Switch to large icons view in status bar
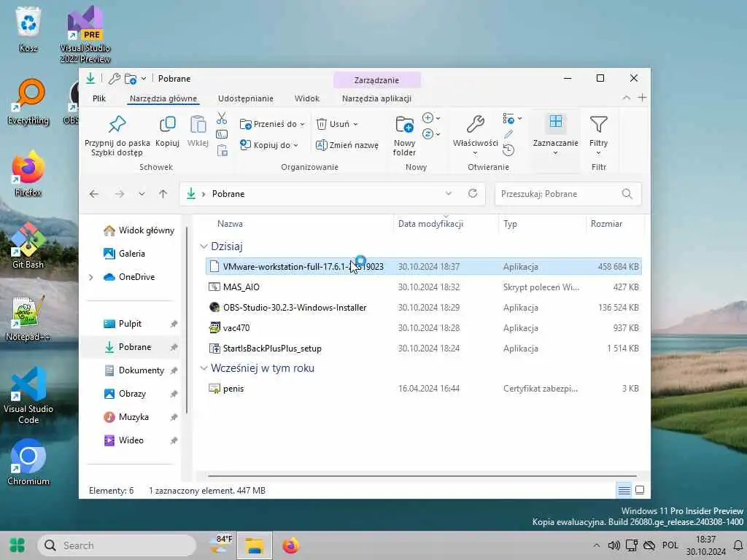 [x=640, y=490]
